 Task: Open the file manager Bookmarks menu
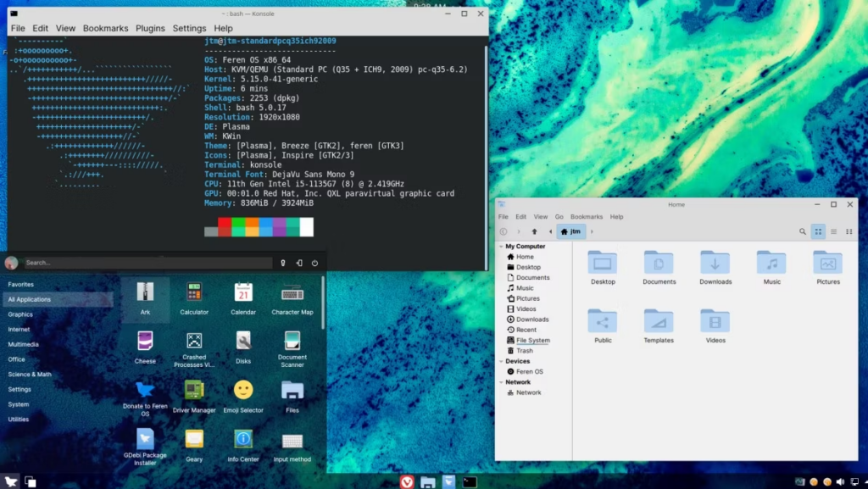587,217
